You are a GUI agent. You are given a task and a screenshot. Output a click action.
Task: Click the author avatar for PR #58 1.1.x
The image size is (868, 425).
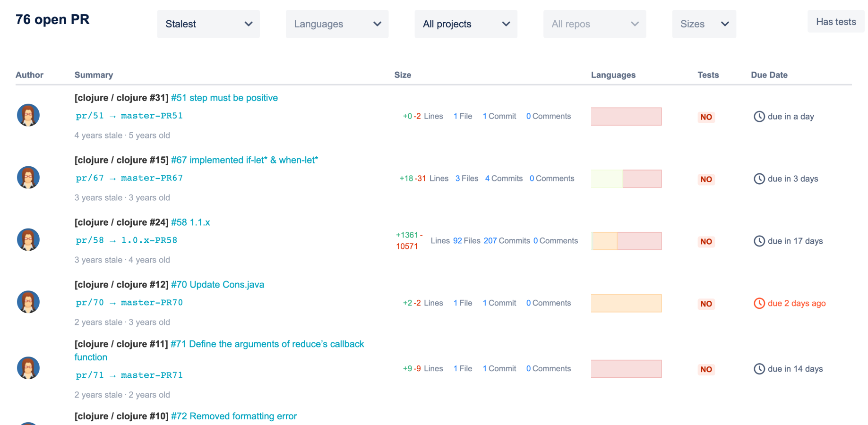(28, 239)
